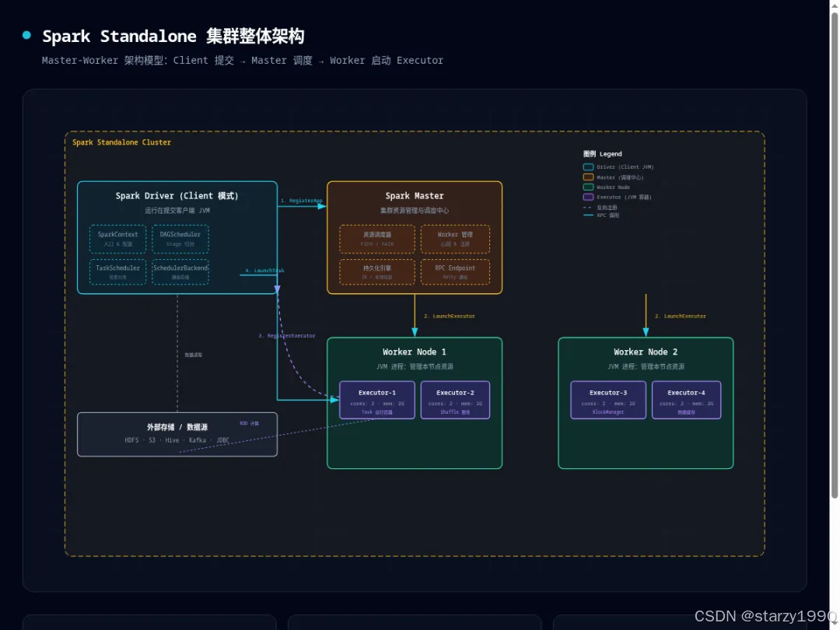Click the Master legend color swatch
The width and height of the screenshot is (840, 630).
588,177
